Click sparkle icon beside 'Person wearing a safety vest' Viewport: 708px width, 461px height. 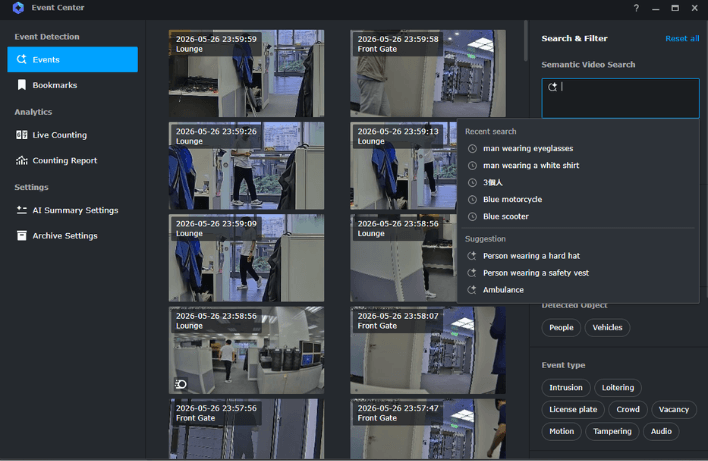[472, 273]
